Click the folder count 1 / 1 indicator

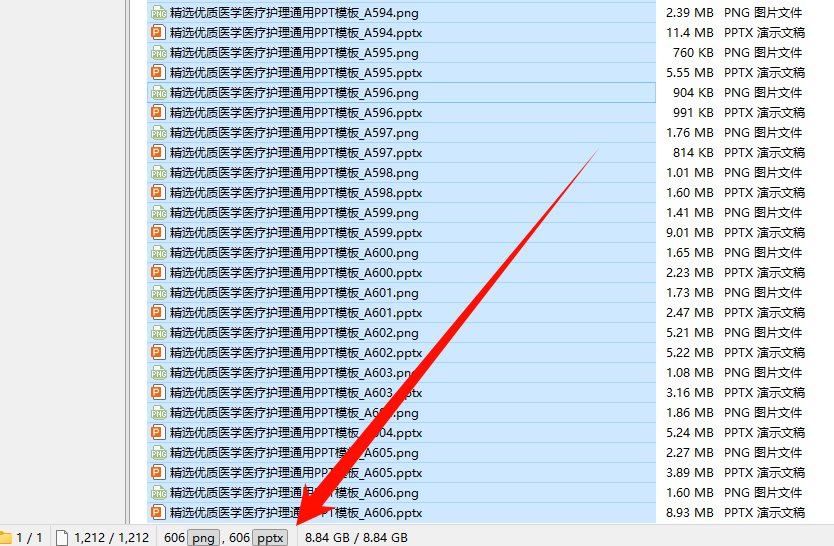coord(21,538)
